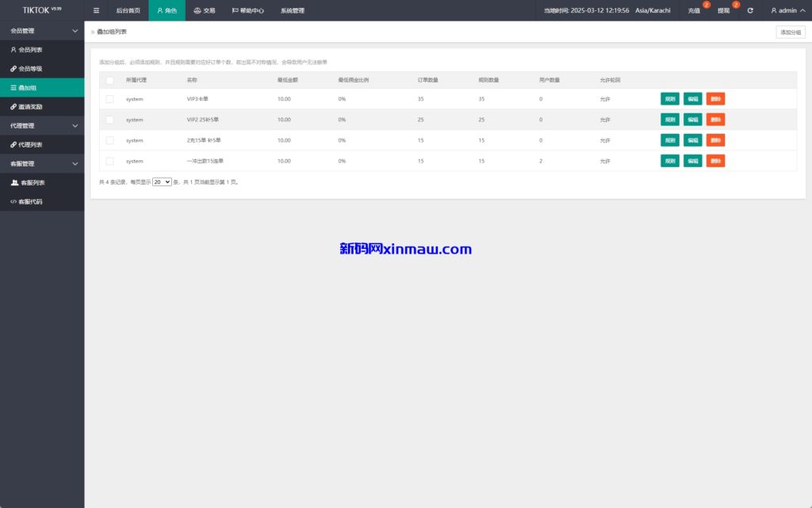Open 邀请奖励 in the sidebar
Viewport: 812px width, 508px height.
tap(30, 106)
